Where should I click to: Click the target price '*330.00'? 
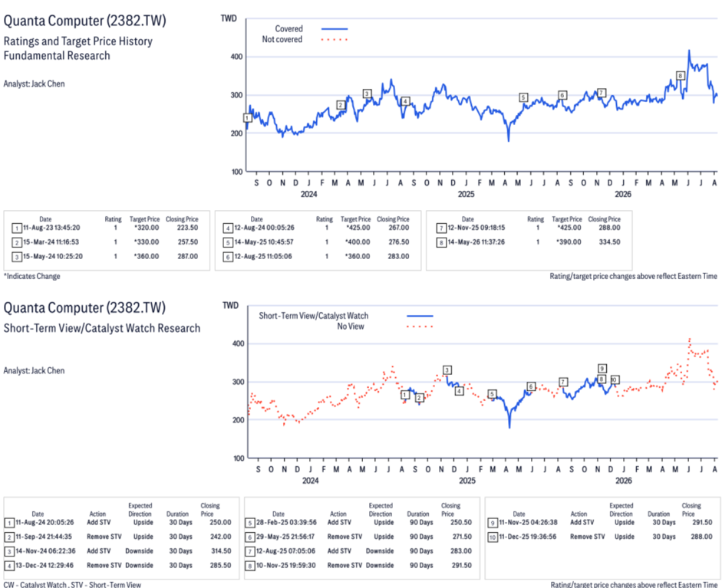[x=147, y=242]
